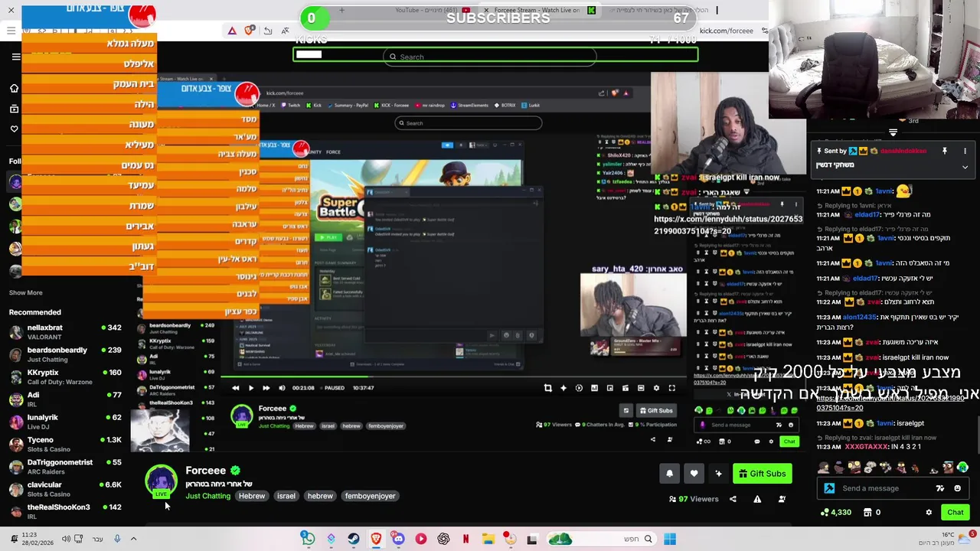Expand hidden system tray icons chevron
Screen dimensions: 980x551
(x=133, y=539)
